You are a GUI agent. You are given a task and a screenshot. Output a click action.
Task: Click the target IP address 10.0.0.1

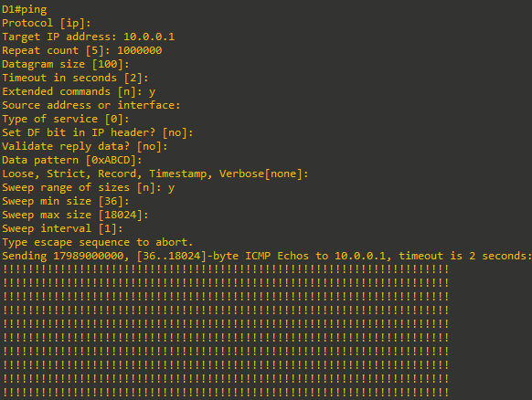coord(149,37)
